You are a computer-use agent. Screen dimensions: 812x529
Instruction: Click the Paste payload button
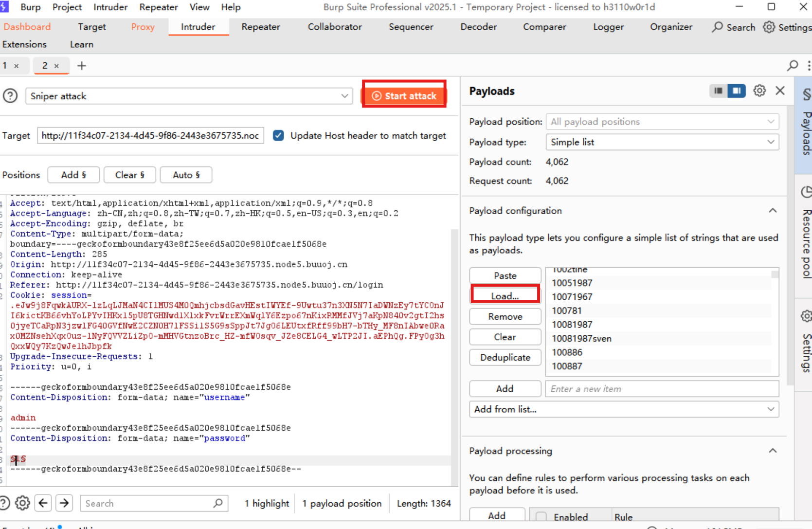[x=505, y=275]
